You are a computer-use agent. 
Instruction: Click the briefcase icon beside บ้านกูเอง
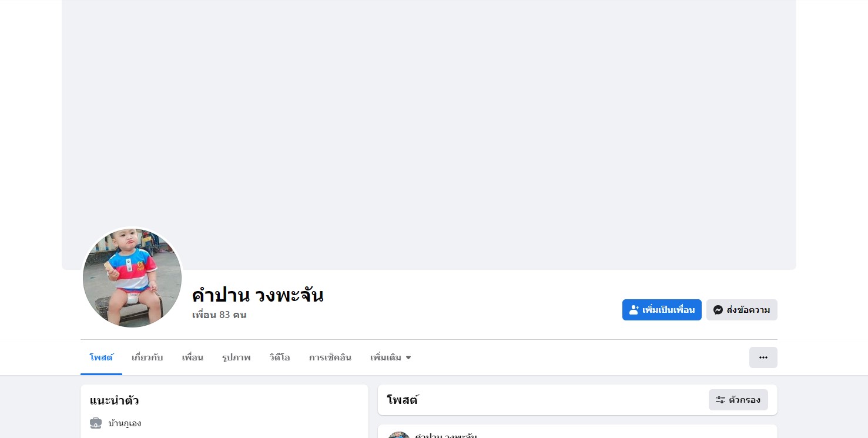pos(96,423)
